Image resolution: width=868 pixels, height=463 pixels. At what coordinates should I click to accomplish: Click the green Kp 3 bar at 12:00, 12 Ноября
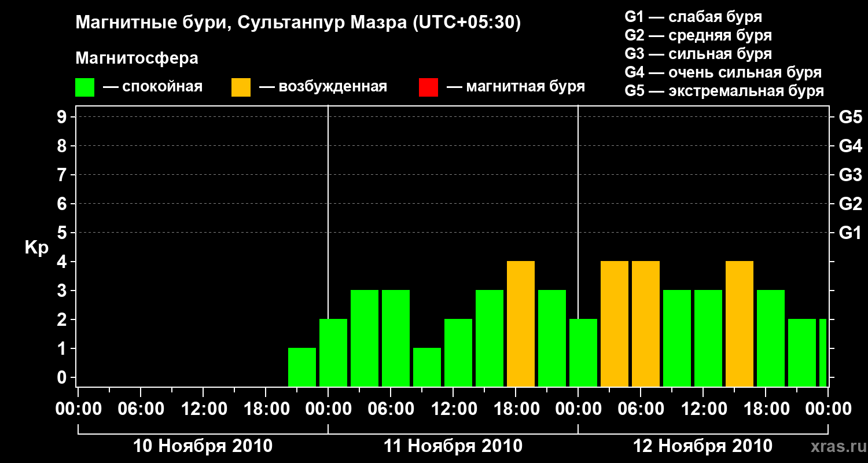pyautogui.click(x=708, y=338)
